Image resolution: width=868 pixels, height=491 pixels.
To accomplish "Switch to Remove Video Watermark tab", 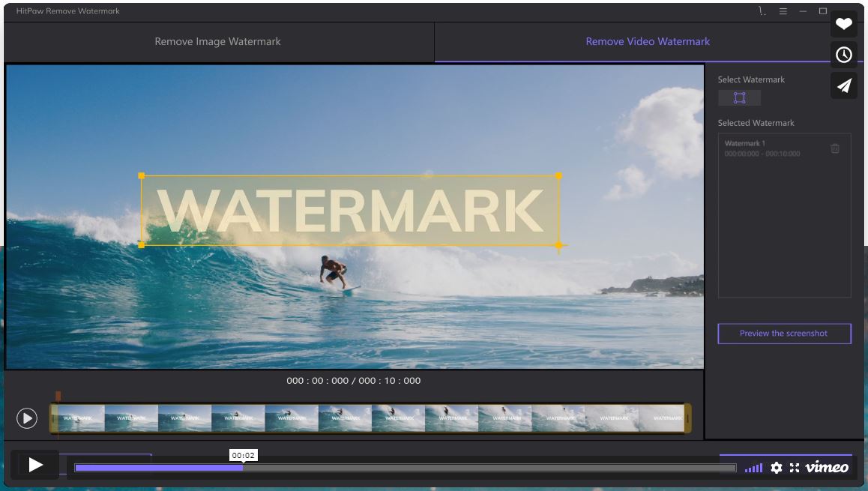I will coord(647,42).
